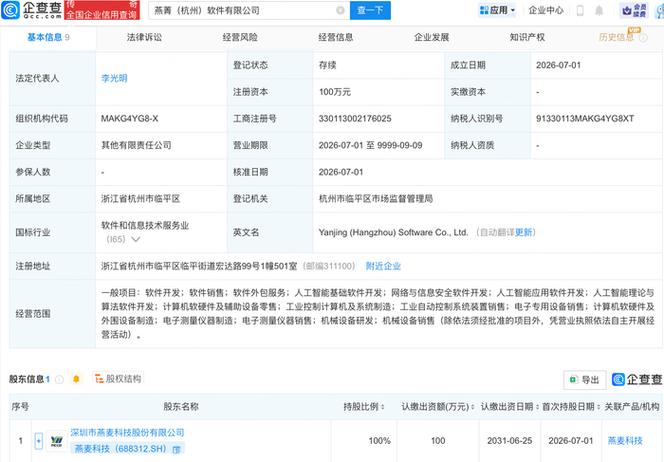Click the VIP member crown icon
Screen dimensions: 664x462
[634, 11]
